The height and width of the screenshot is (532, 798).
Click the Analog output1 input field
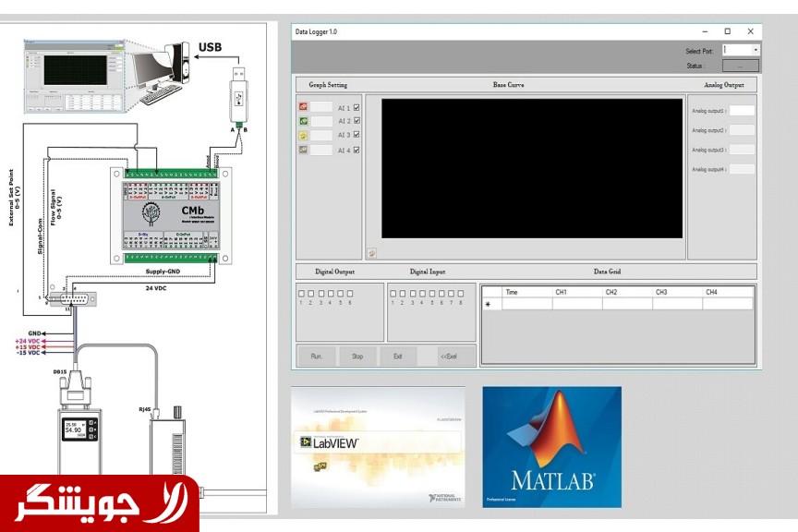tap(742, 111)
